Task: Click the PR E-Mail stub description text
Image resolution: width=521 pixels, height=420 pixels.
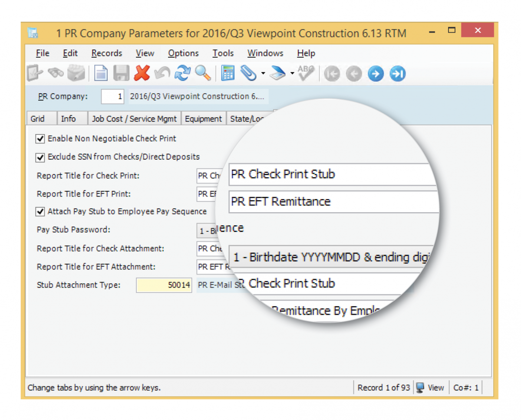Action: coord(221,285)
